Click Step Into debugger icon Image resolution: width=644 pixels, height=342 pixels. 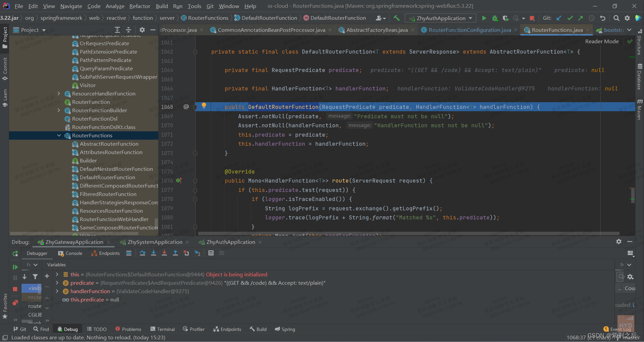tap(154, 253)
